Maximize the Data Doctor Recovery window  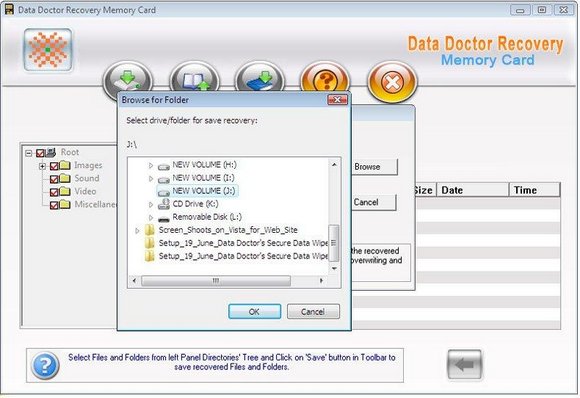542,10
